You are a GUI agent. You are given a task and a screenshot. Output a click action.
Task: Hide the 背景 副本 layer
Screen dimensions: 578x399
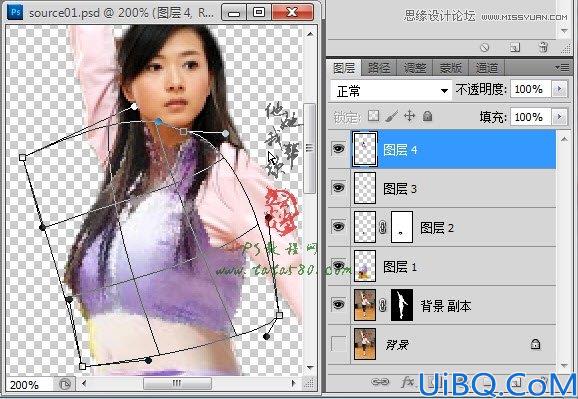(x=338, y=305)
